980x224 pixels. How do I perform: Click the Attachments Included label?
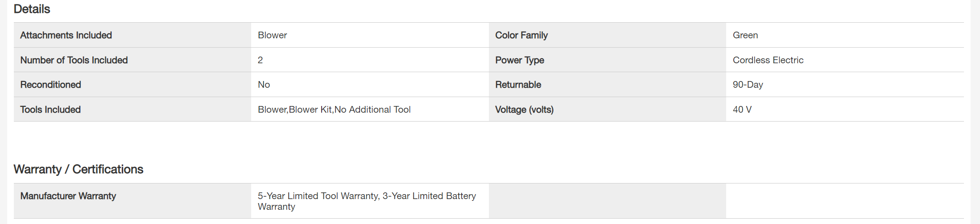[66, 35]
